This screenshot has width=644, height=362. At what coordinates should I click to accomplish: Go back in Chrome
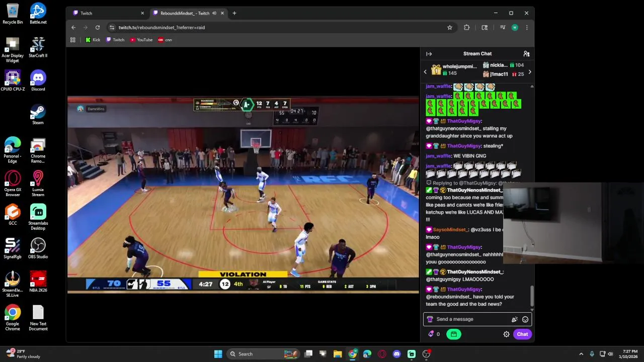pyautogui.click(x=73, y=28)
